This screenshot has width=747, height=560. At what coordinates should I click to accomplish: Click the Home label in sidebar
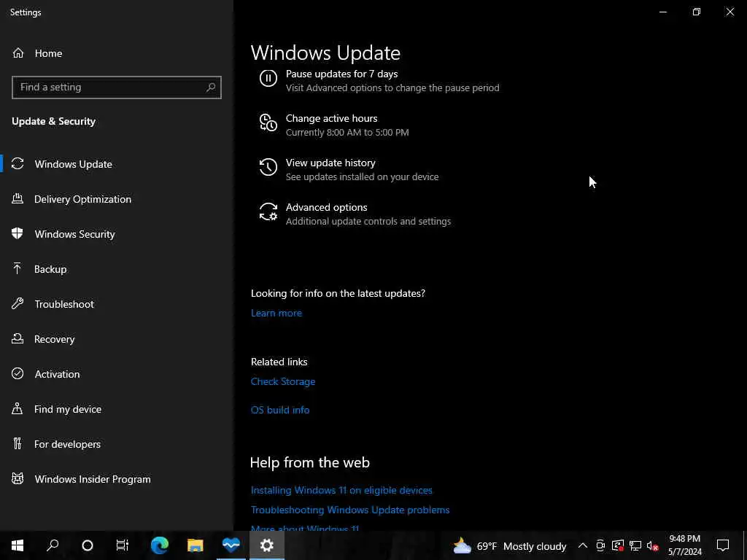coord(49,53)
